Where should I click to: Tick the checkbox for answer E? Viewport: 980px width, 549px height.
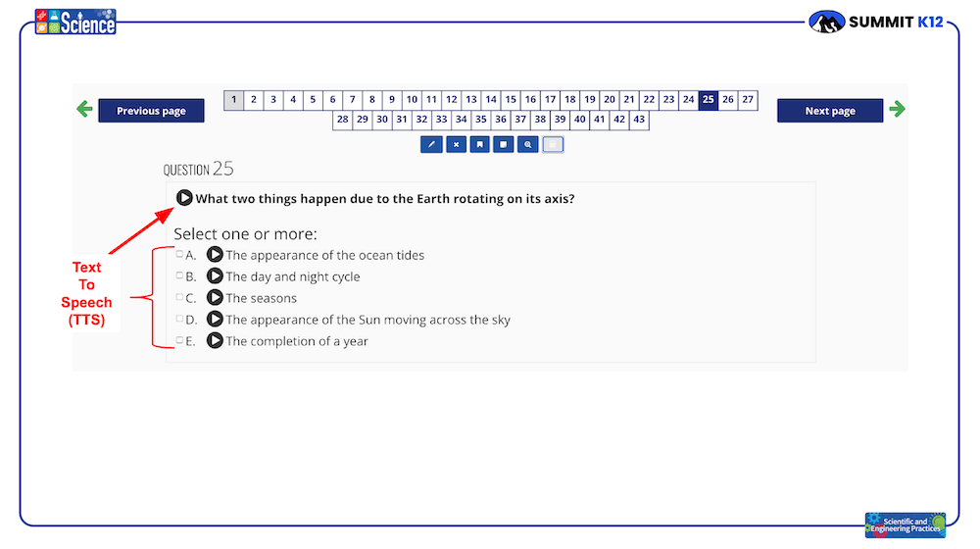tap(179, 340)
